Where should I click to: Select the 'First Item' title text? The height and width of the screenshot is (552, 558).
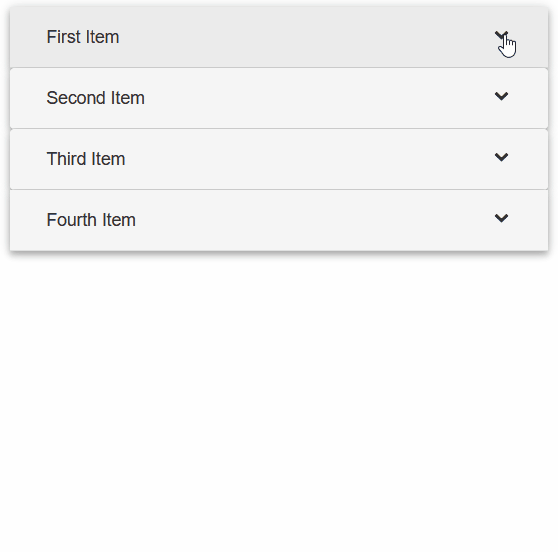point(83,37)
